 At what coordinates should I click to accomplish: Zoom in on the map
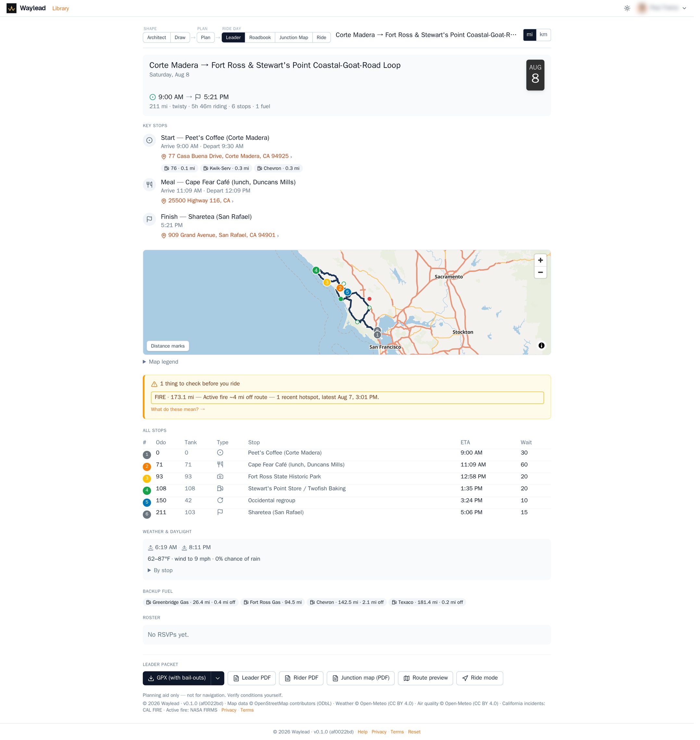click(x=545, y=263)
